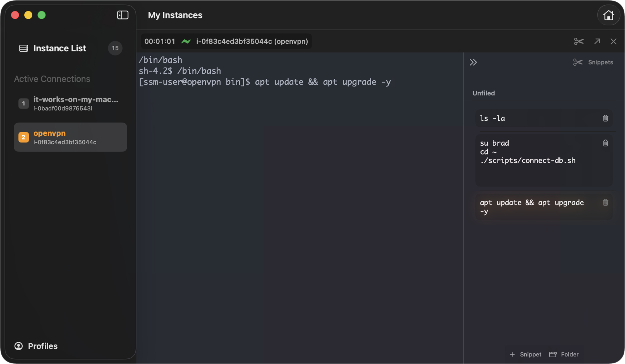Delete the 'ls -la' snippet

coord(606,118)
